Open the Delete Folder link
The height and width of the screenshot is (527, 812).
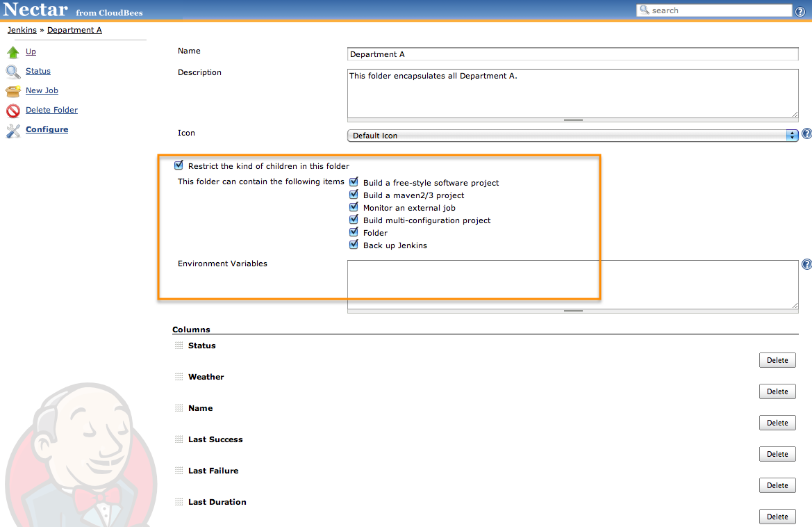pos(52,110)
